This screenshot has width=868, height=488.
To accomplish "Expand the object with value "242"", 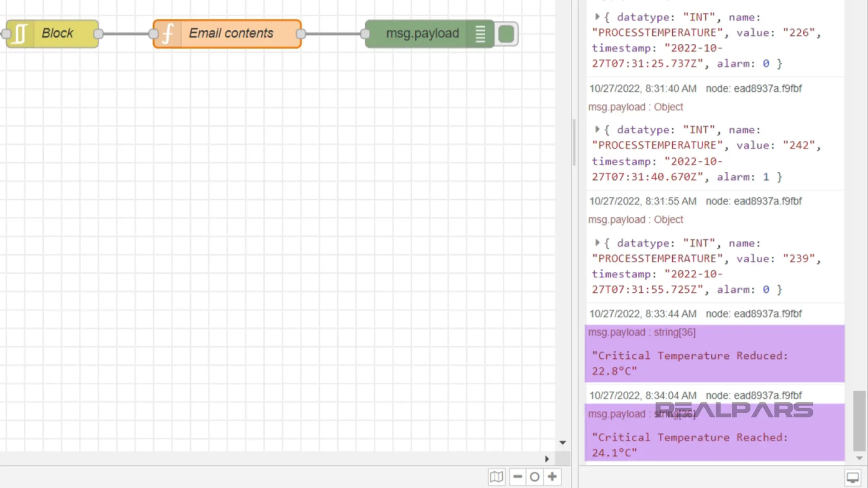I will 597,129.
